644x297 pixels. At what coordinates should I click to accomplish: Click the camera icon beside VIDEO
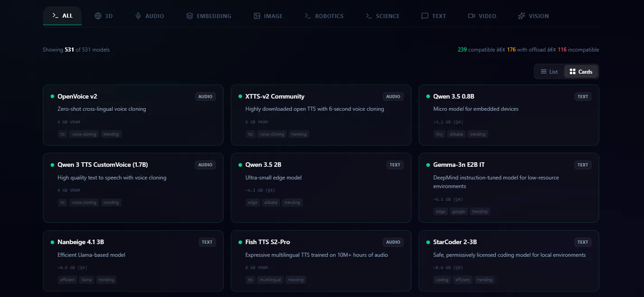[x=471, y=16]
